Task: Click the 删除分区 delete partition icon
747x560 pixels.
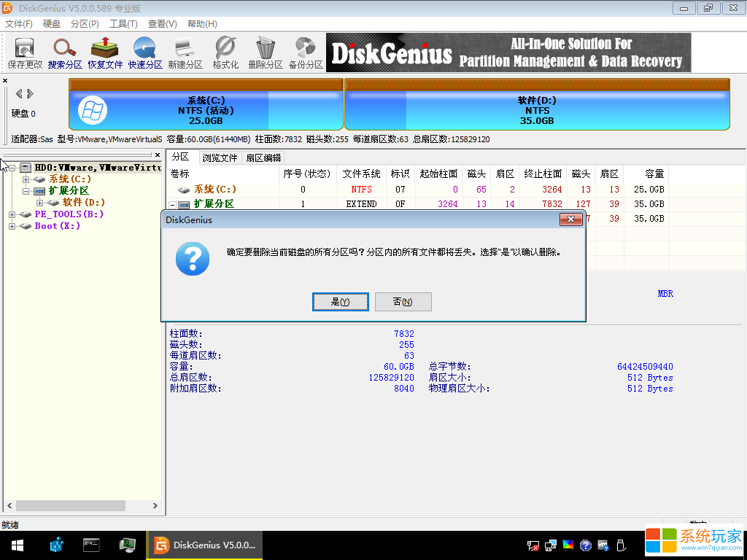Action: [266, 52]
